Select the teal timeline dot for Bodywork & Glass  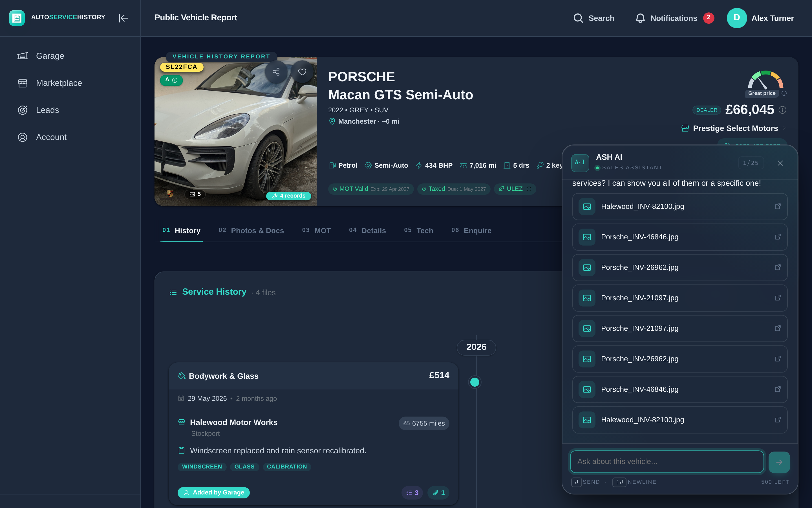[x=475, y=382]
